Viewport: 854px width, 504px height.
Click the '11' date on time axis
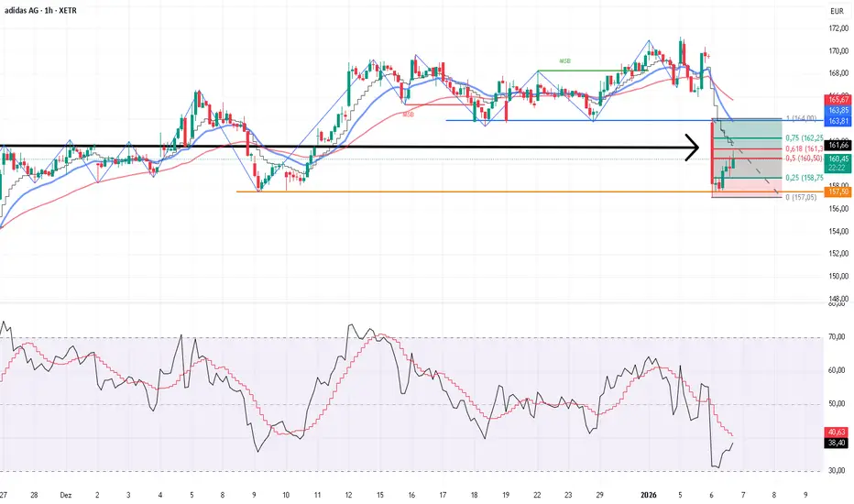point(318,495)
